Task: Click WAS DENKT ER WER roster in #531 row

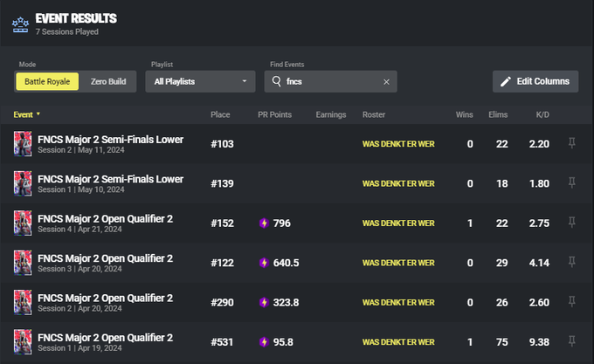Action: pos(398,342)
